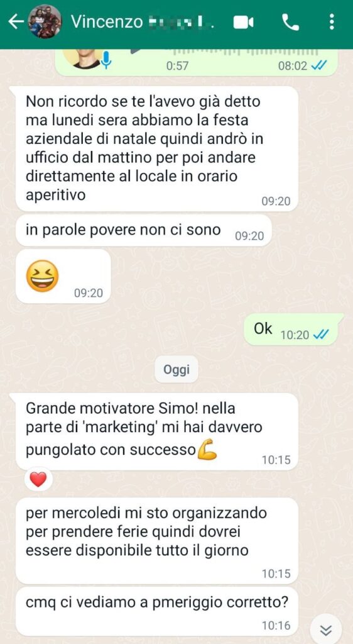Go back using the arrow icon
The height and width of the screenshot is (644, 353).
pyautogui.click(x=16, y=22)
